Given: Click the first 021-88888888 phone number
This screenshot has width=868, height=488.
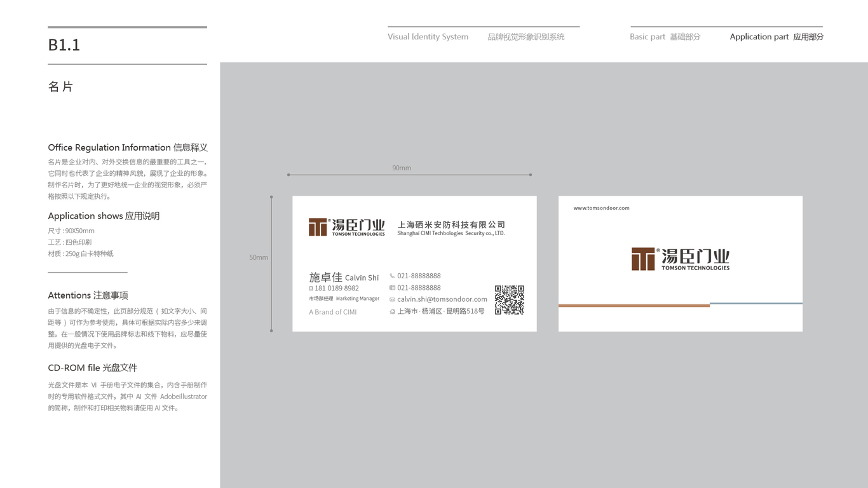Looking at the screenshot, I should (x=419, y=276).
